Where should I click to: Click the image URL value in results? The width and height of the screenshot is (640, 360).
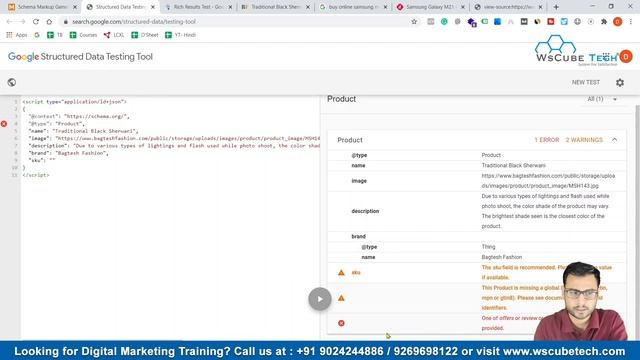[548, 181]
